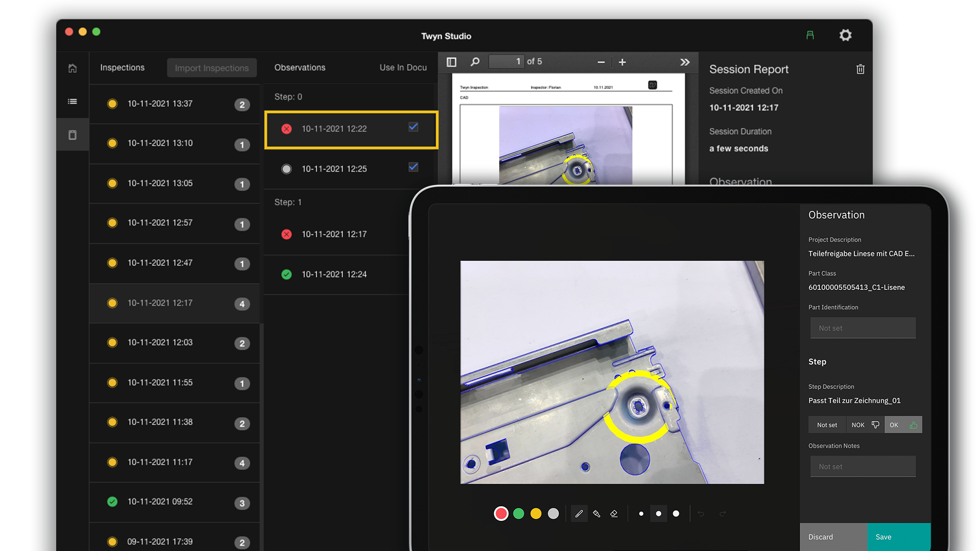
Task: Open the PDF sidebar panel toggle
Action: point(451,62)
